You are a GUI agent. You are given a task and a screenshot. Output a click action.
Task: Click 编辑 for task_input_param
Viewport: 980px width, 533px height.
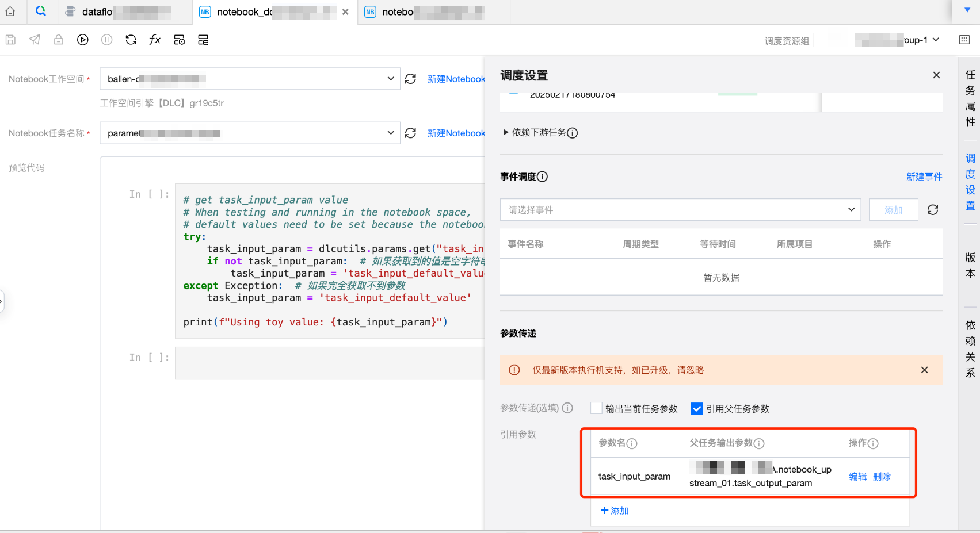point(857,476)
